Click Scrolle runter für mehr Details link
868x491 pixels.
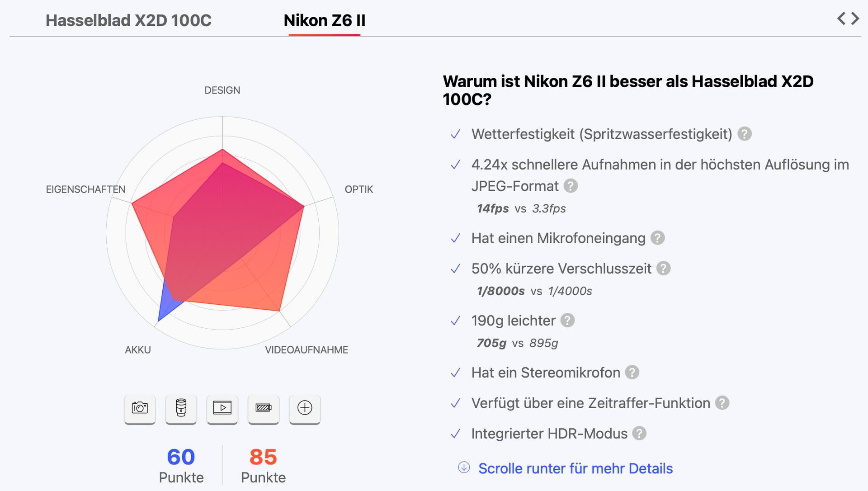(575, 468)
